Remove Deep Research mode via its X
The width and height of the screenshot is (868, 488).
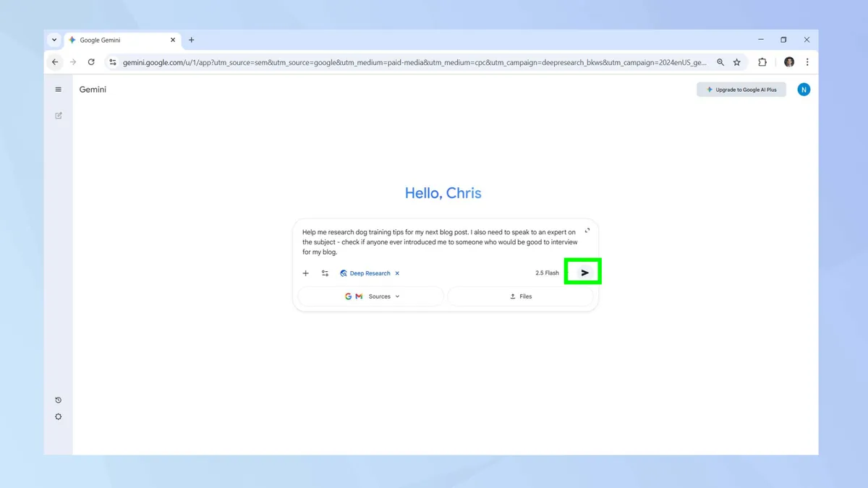pyautogui.click(x=396, y=273)
